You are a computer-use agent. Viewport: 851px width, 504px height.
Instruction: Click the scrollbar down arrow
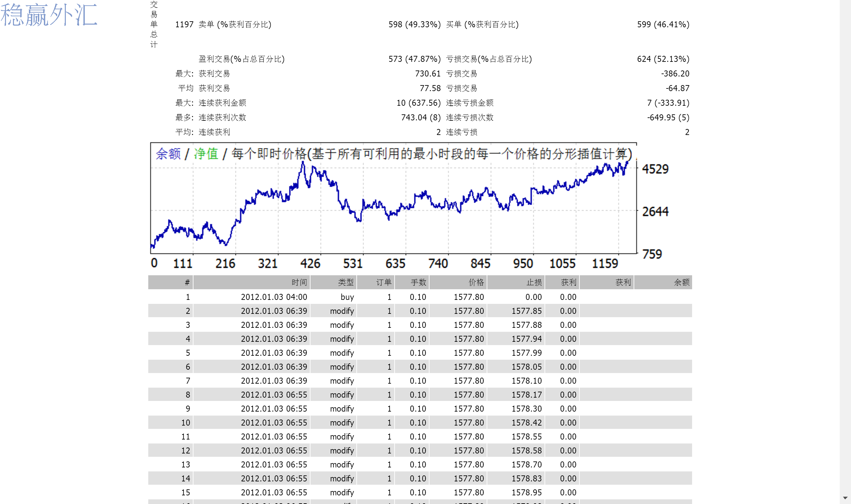[x=845, y=498]
